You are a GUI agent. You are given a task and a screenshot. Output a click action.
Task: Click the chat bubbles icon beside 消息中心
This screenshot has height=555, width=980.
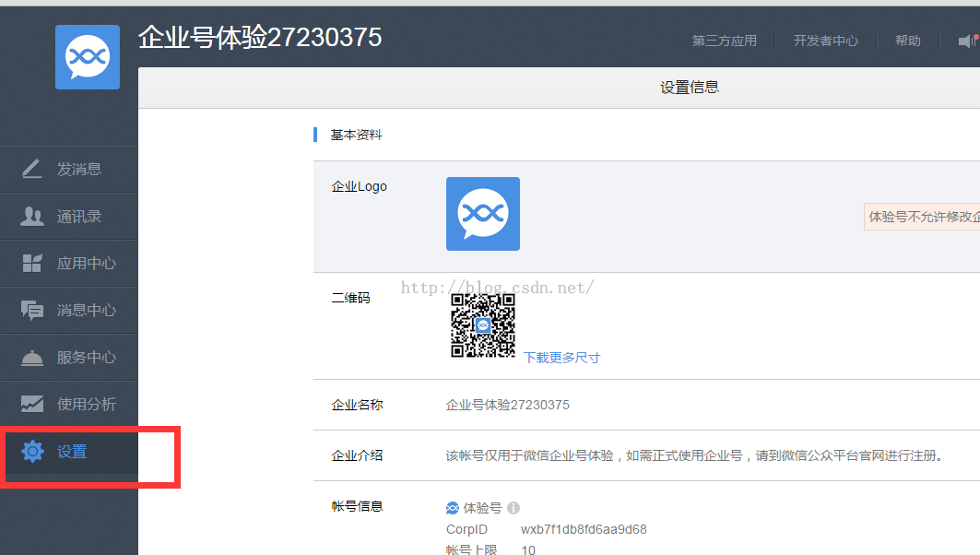pos(32,310)
